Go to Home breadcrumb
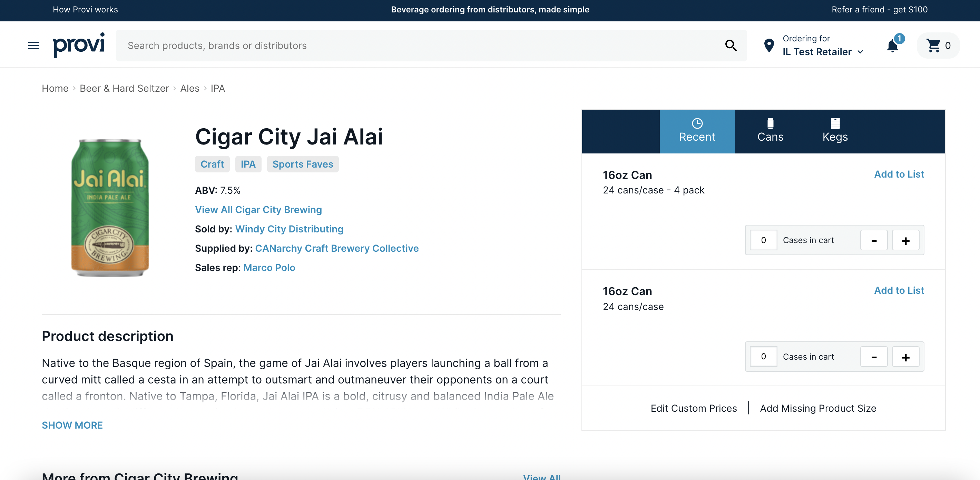980x480 pixels. [x=55, y=89]
